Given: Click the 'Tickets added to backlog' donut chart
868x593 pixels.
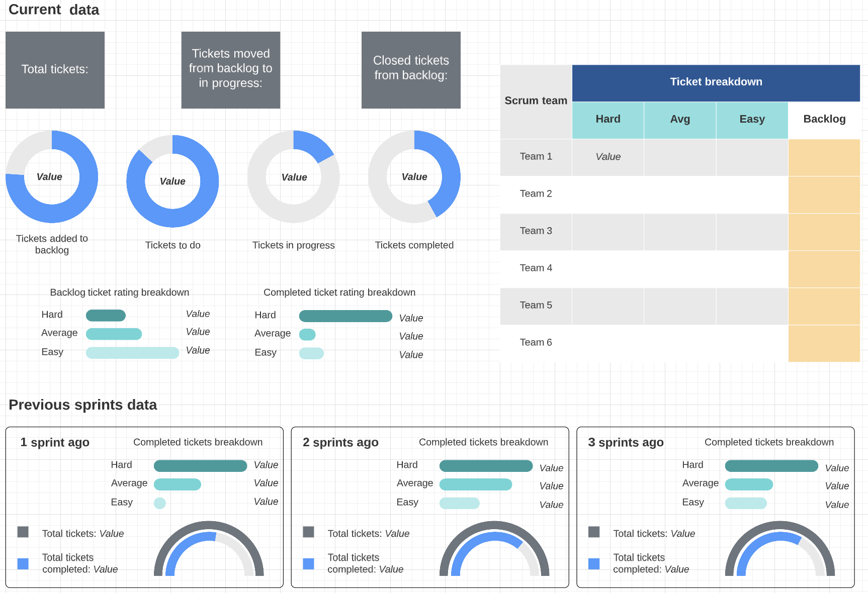Looking at the screenshot, I should point(52,176).
